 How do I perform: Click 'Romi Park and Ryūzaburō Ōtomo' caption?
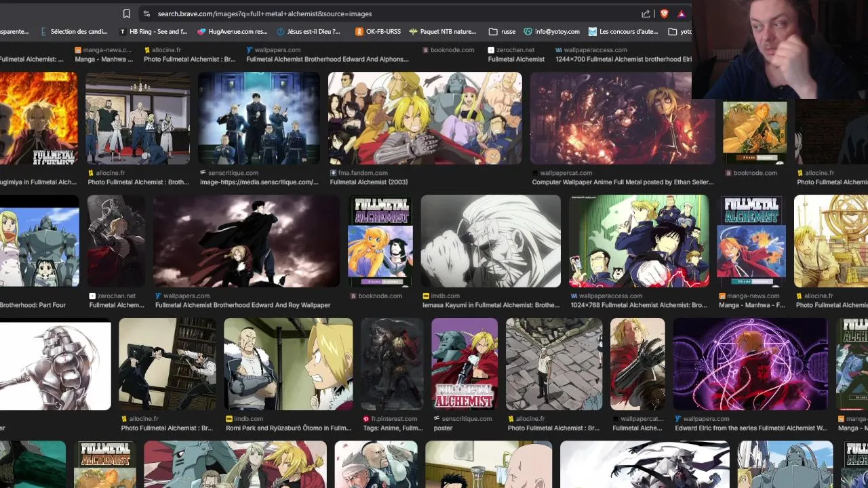(289, 428)
